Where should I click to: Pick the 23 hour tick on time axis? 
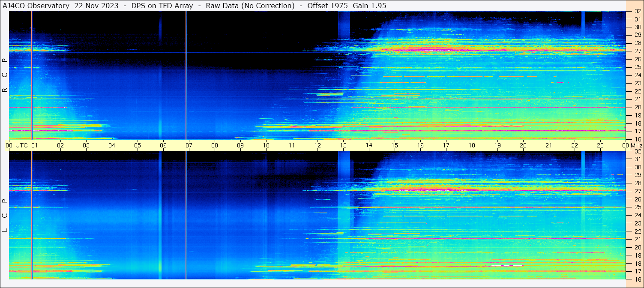click(600, 145)
